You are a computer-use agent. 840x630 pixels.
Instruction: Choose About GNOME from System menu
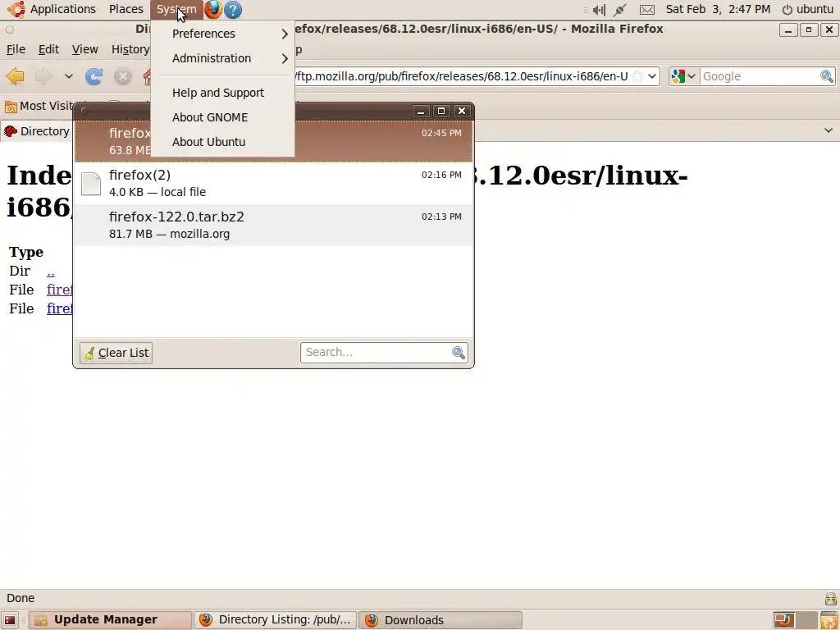pyautogui.click(x=222, y=117)
